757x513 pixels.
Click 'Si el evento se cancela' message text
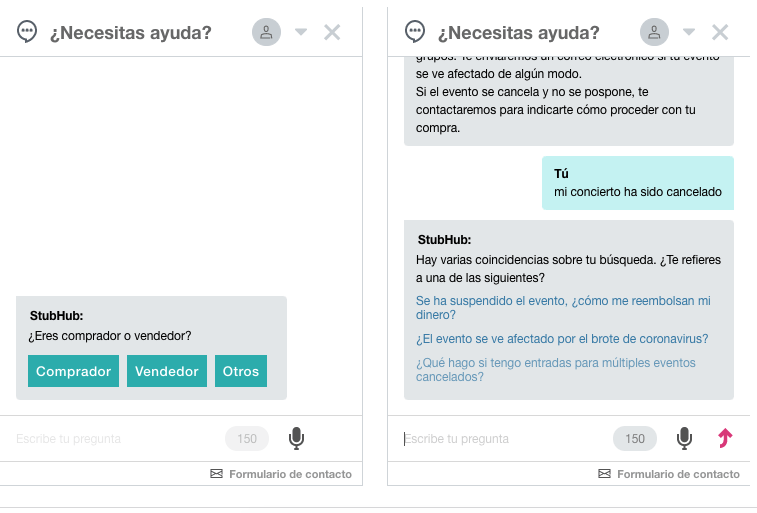(x=556, y=110)
